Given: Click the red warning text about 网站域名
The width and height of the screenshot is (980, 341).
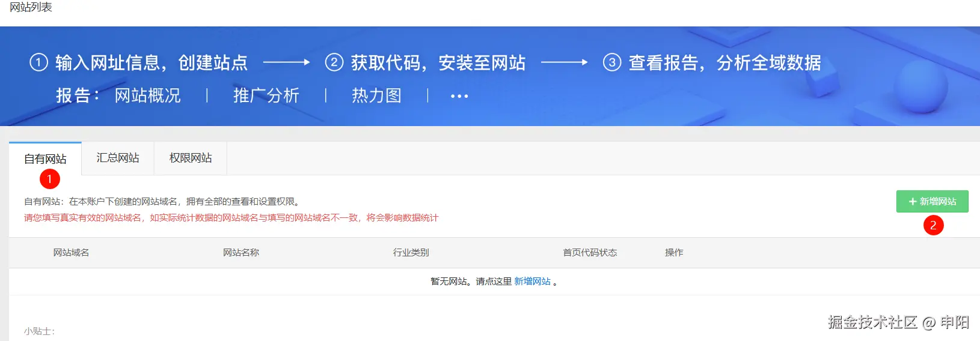Looking at the screenshot, I should (231, 218).
